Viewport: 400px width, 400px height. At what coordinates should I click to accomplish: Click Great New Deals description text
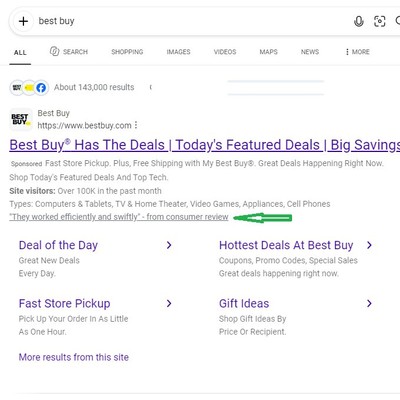coord(49,260)
